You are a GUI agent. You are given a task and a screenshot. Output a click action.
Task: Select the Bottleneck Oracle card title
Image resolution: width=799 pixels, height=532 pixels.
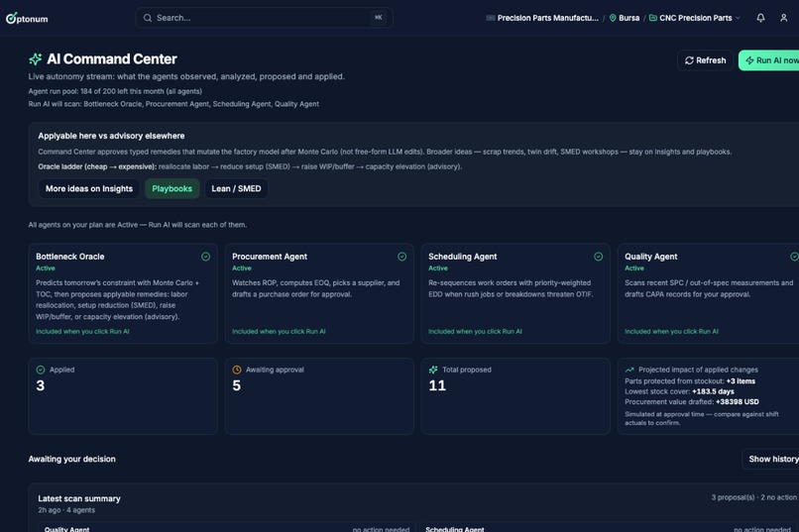[69, 257]
